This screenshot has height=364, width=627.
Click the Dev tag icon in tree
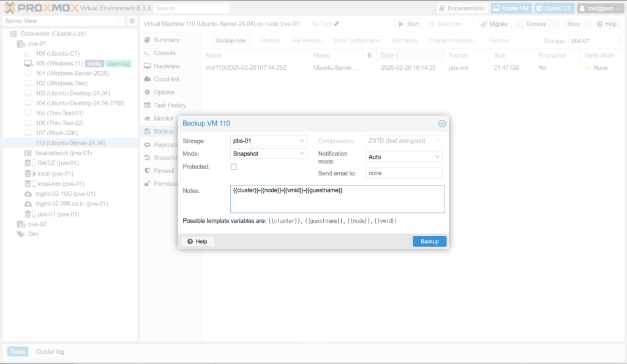[x=21, y=234]
